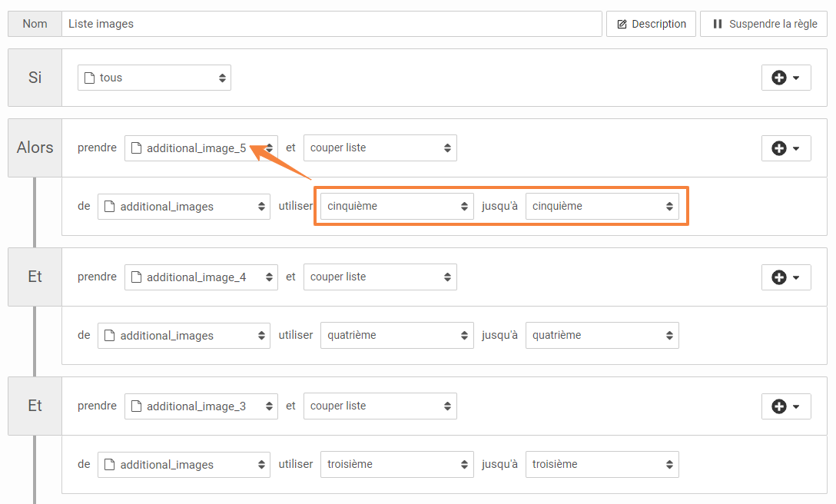Open the additional_image_5 field dropdown
This screenshot has width=836, height=504.
[x=201, y=148]
